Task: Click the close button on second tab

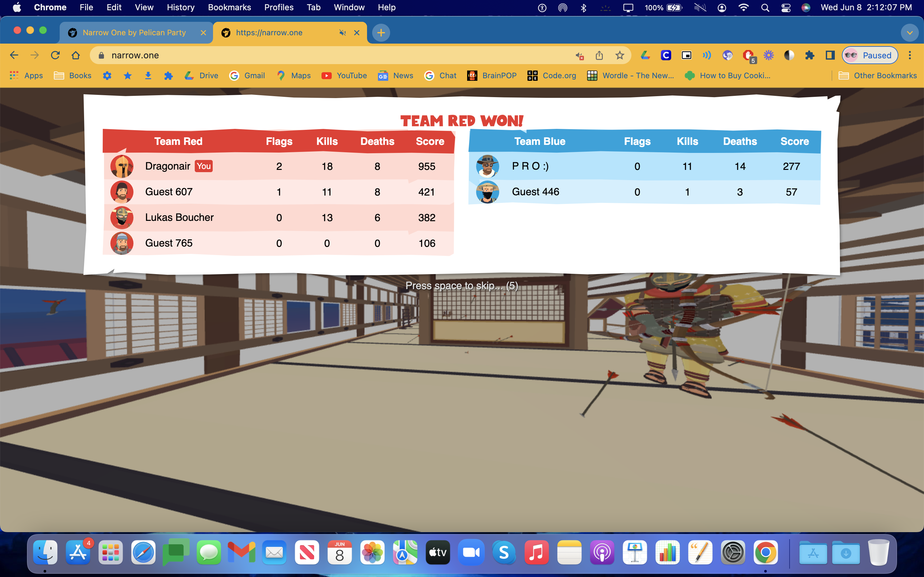Action: pyautogui.click(x=356, y=32)
